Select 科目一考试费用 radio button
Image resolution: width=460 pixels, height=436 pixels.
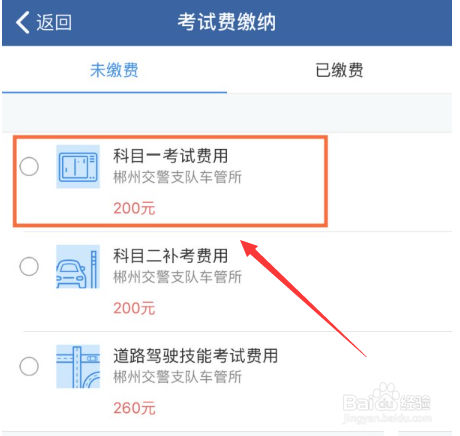coord(29,166)
